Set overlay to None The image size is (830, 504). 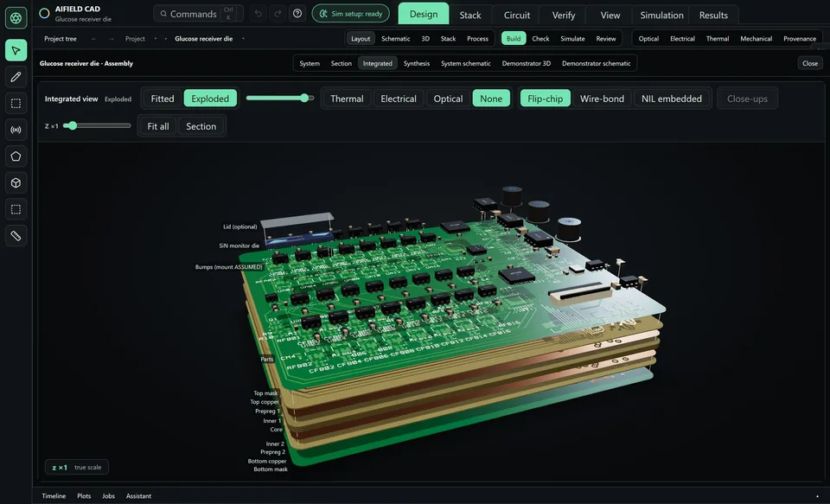(491, 99)
